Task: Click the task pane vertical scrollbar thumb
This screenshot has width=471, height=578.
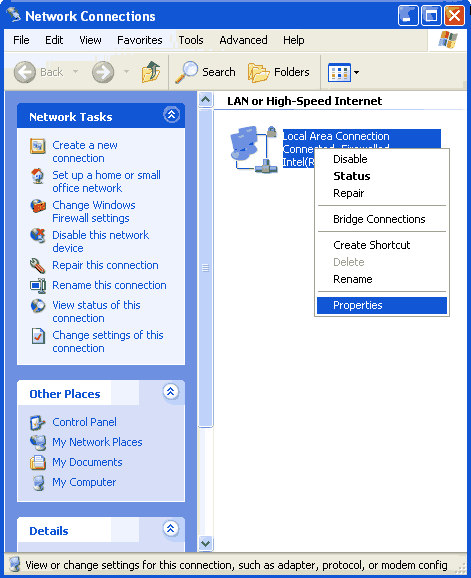Action: [205, 268]
